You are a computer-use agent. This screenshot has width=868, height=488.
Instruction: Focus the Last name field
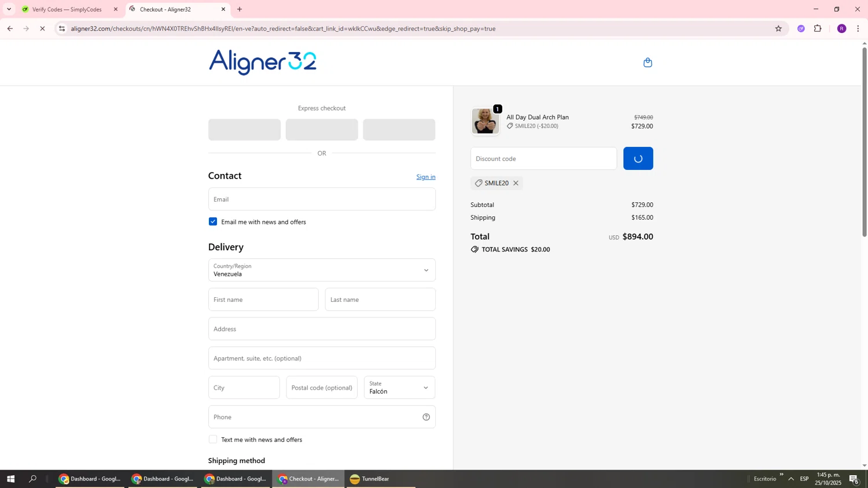[x=380, y=300]
